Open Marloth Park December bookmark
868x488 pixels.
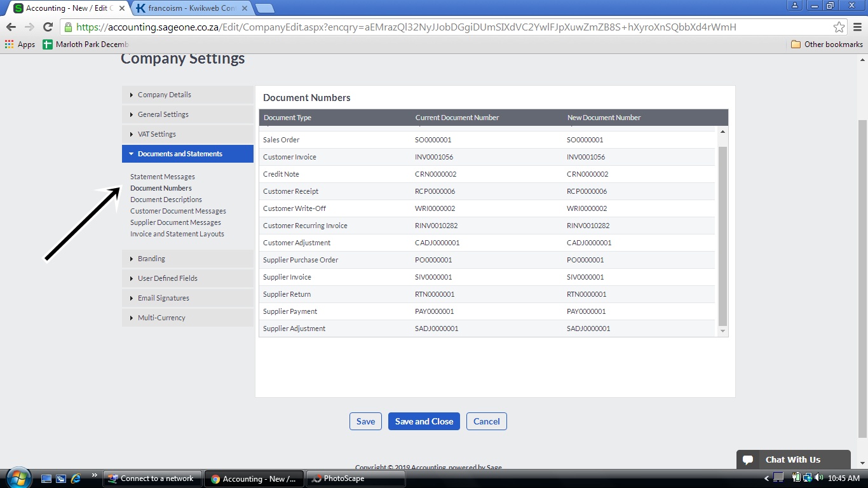click(86, 44)
